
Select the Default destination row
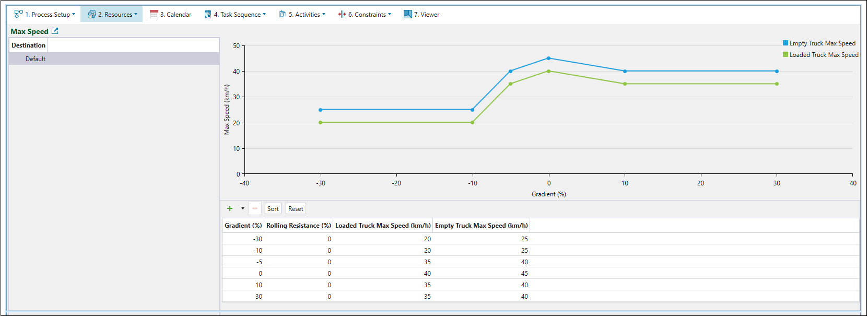(36, 59)
